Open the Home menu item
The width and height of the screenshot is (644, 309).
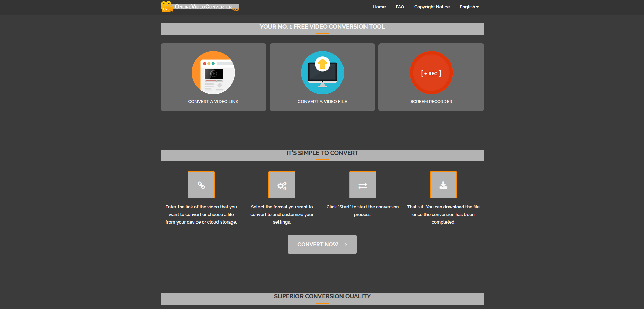tap(379, 7)
